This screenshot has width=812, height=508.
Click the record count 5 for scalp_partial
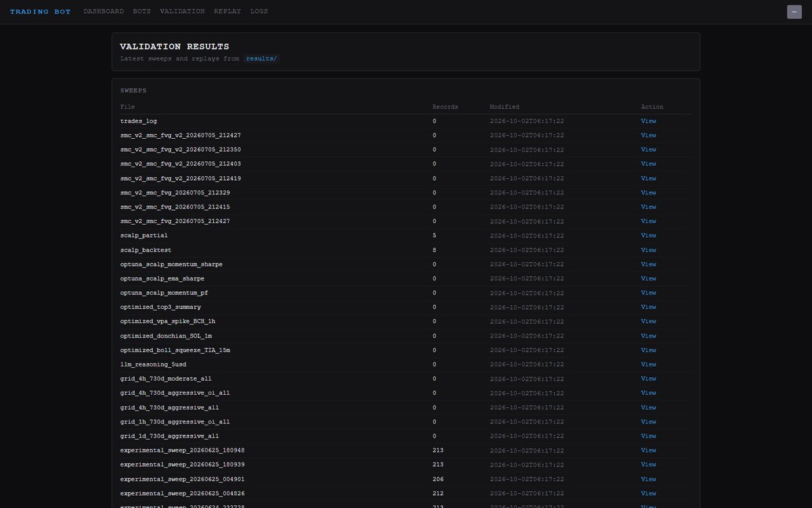tap(434, 236)
